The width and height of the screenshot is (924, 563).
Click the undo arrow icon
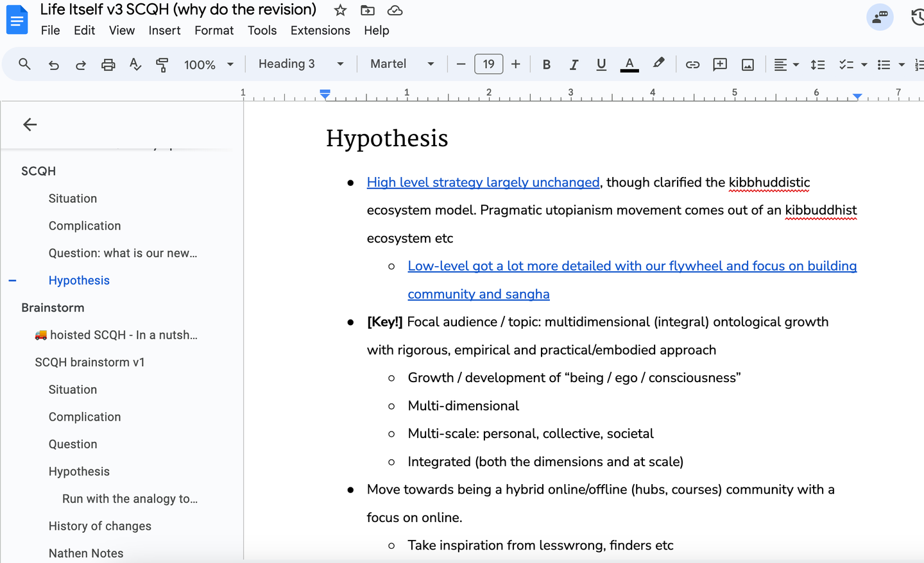54,64
